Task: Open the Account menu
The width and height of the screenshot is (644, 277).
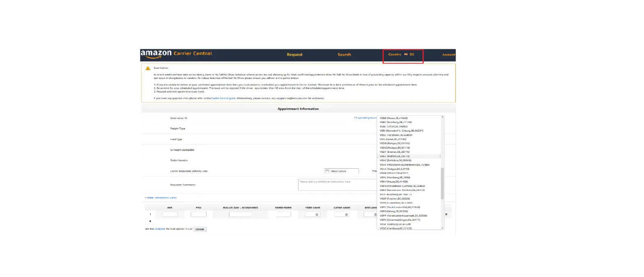Action: pyautogui.click(x=448, y=55)
